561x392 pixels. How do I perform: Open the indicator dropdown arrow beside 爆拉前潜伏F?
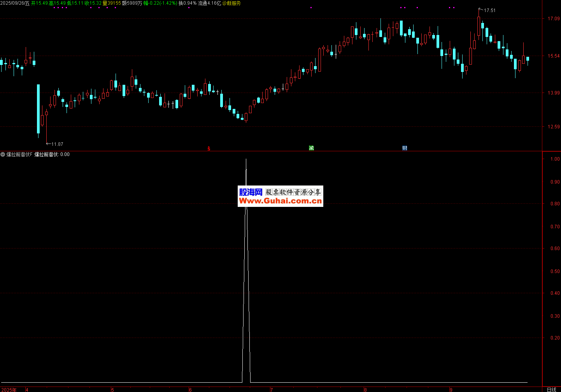pyautogui.click(x=3, y=154)
